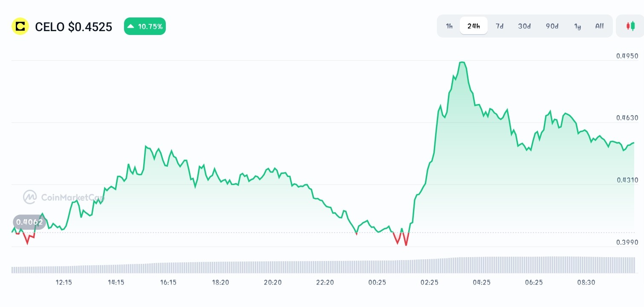Click the 12:15 timestamp on the x-axis
644x307 pixels.
pos(63,282)
